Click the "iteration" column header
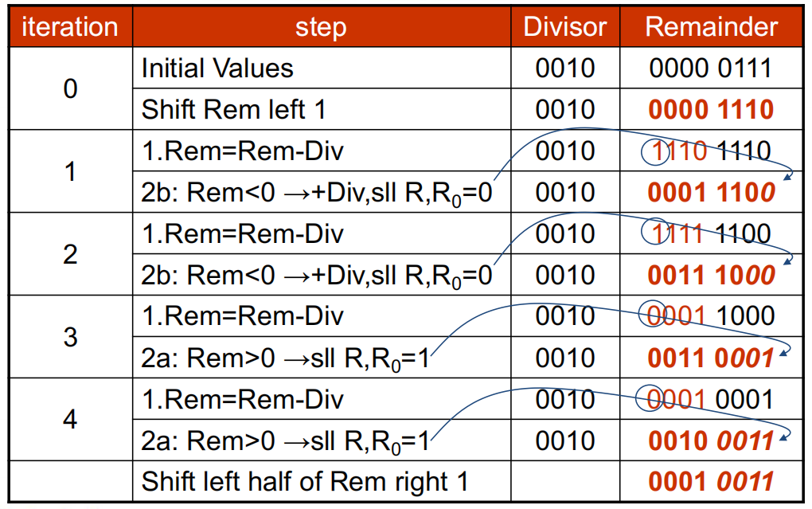The height and width of the screenshot is (509, 812). pyautogui.click(x=70, y=27)
